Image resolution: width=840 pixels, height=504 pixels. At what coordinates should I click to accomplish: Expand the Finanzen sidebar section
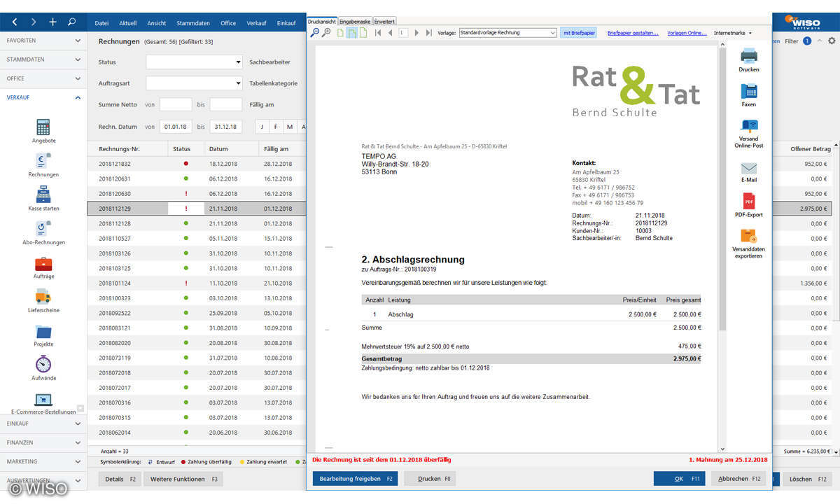[43, 442]
